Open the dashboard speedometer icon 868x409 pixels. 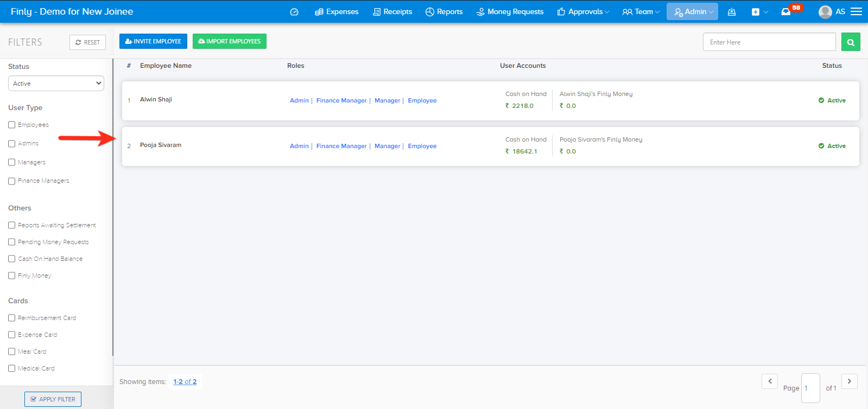coord(294,12)
